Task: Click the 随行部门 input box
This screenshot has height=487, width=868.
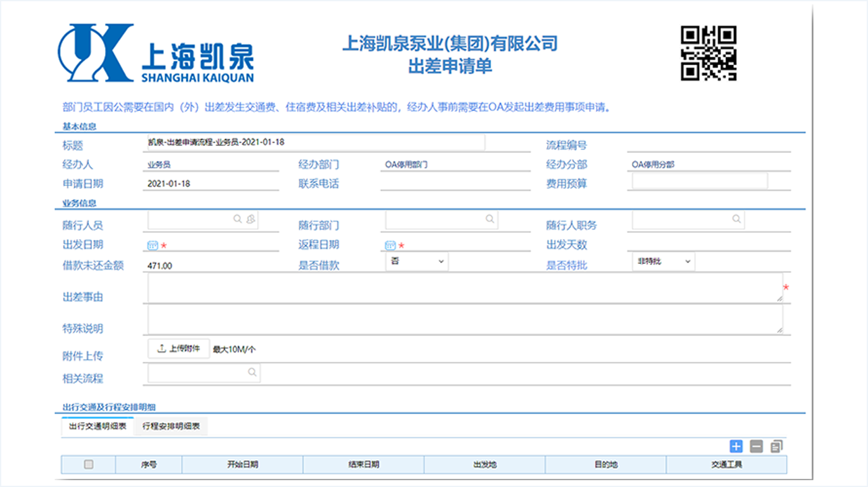Action: [x=441, y=219]
